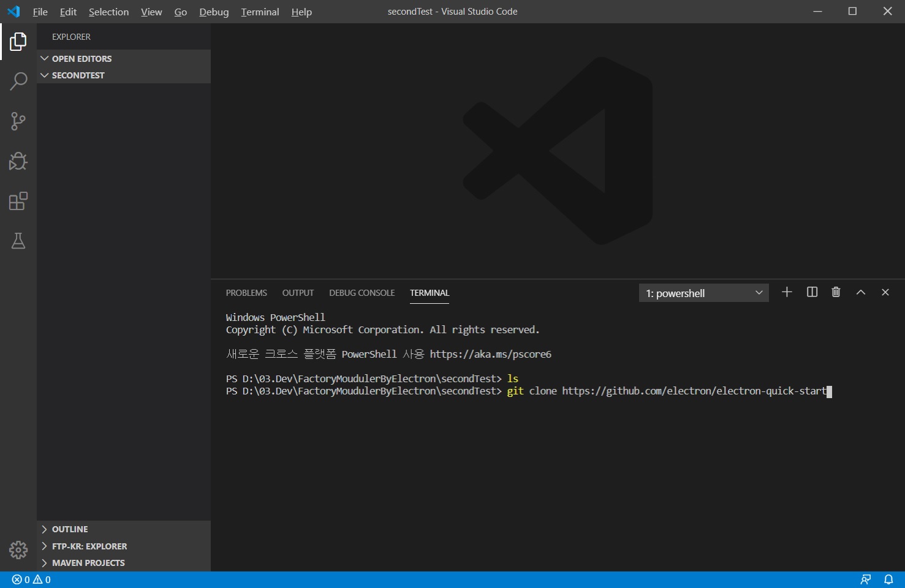Click the VS Code logo in title bar

tap(13, 12)
